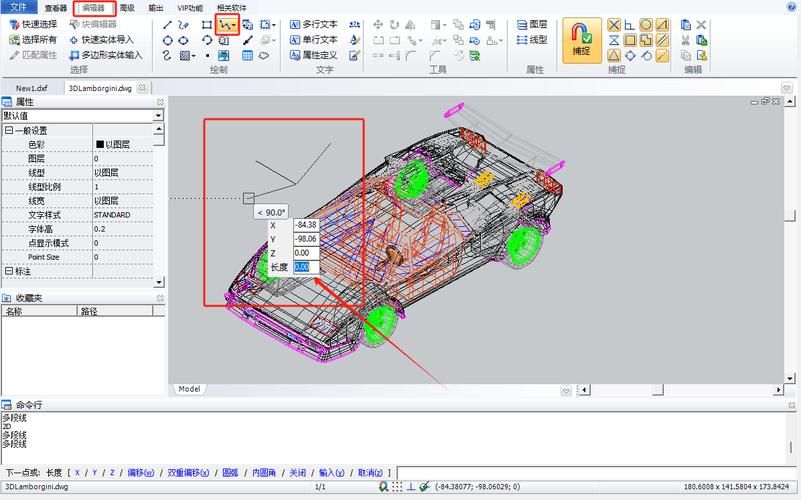Open the 文件 menu
The width and height of the screenshot is (805, 500).
18,7
